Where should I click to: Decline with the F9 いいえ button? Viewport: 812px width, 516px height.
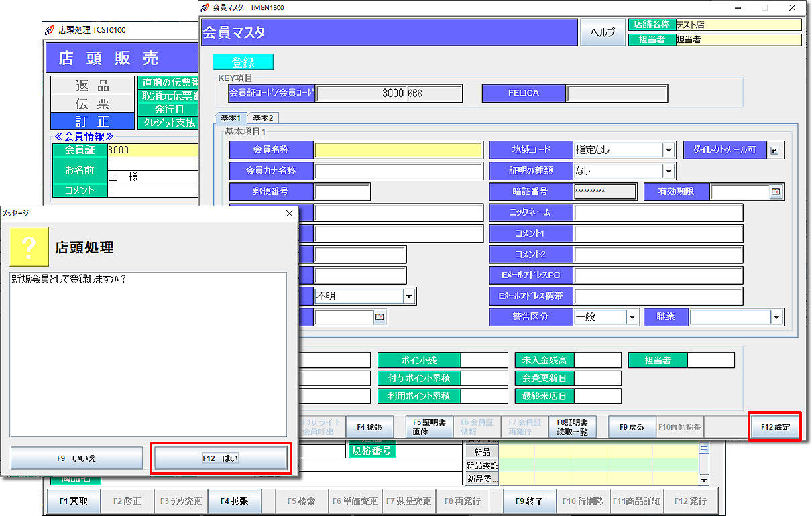[x=76, y=458]
